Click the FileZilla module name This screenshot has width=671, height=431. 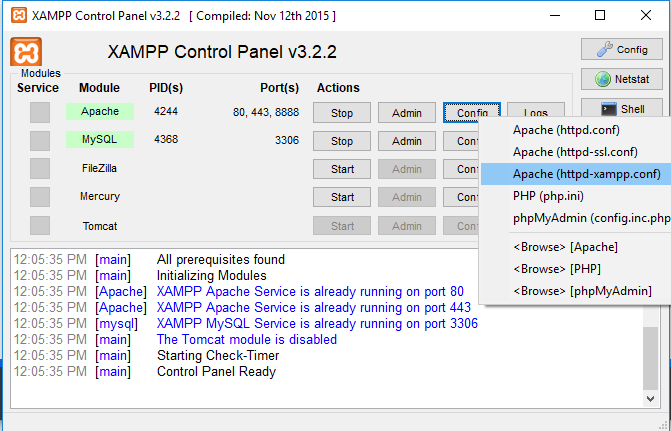pyautogui.click(x=99, y=168)
